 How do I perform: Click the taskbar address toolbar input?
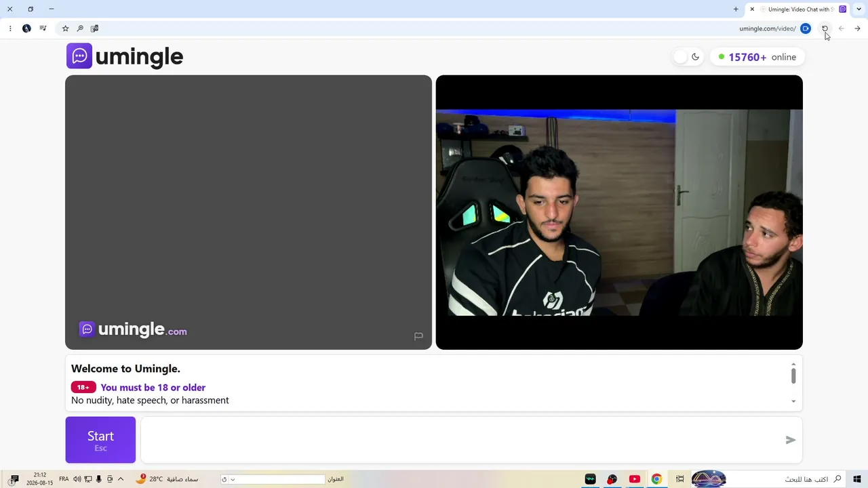point(280,480)
